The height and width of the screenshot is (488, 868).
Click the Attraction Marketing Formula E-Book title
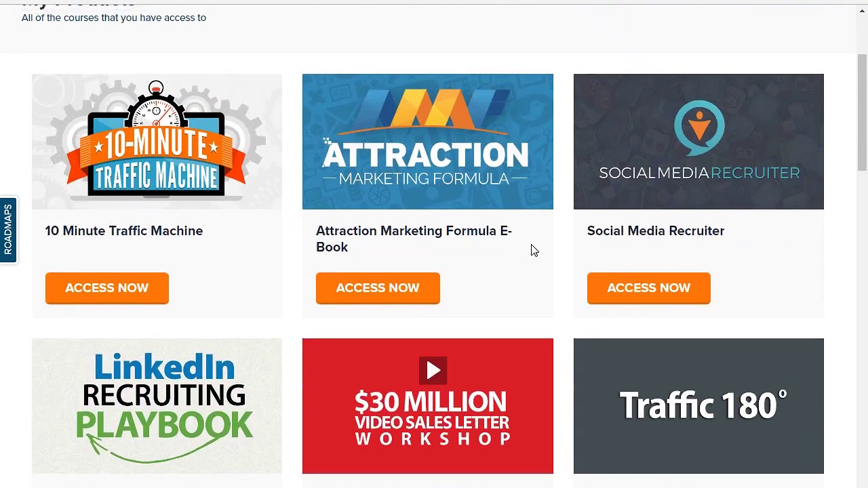(414, 239)
